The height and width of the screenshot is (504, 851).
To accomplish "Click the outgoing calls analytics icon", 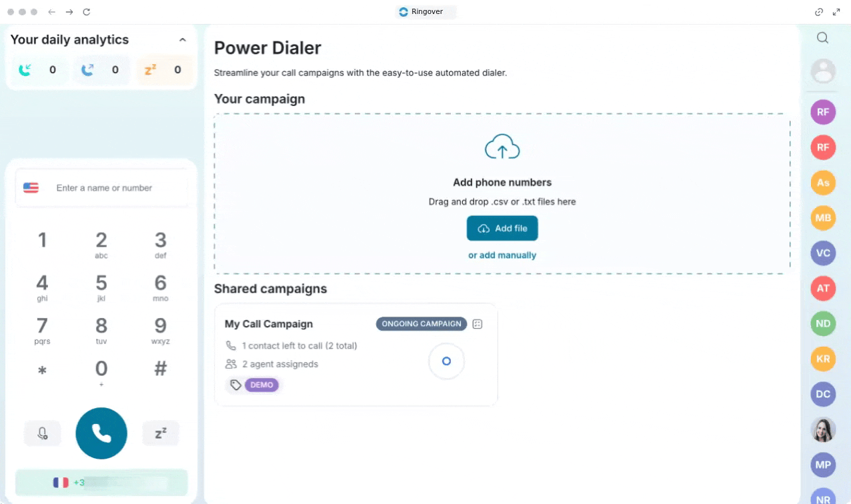I will click(87, 69).
